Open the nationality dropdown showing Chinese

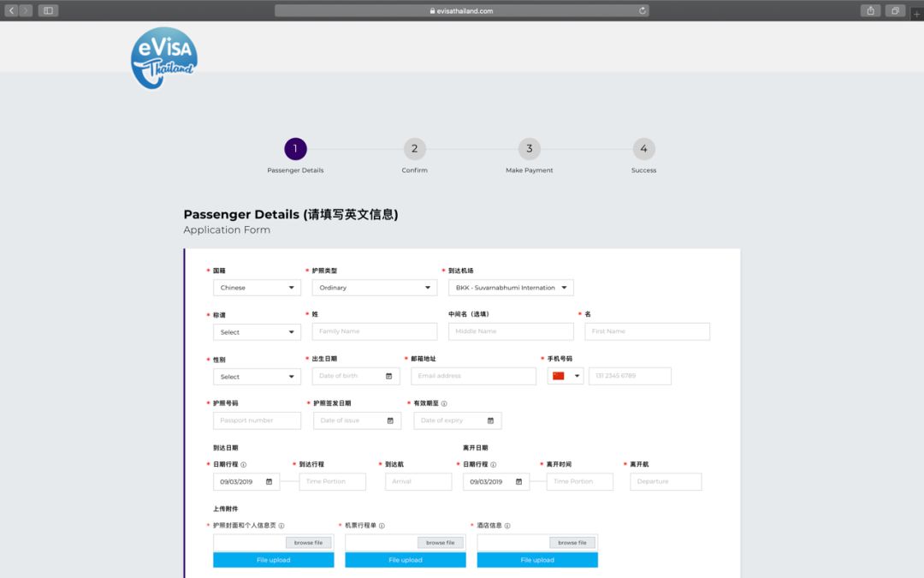point(257,287)
